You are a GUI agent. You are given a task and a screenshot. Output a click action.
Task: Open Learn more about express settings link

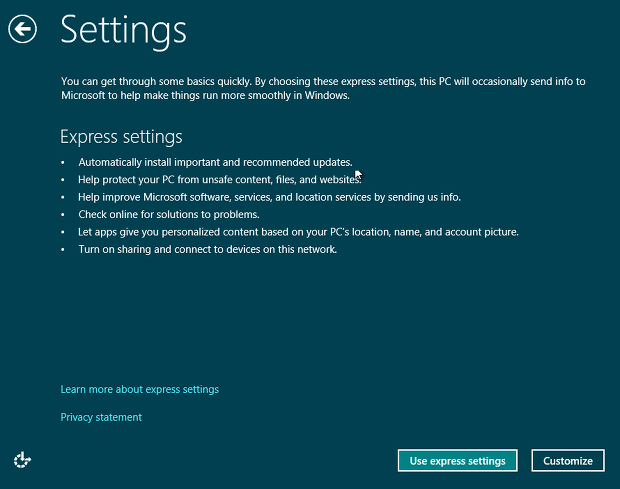pos(140,389)
